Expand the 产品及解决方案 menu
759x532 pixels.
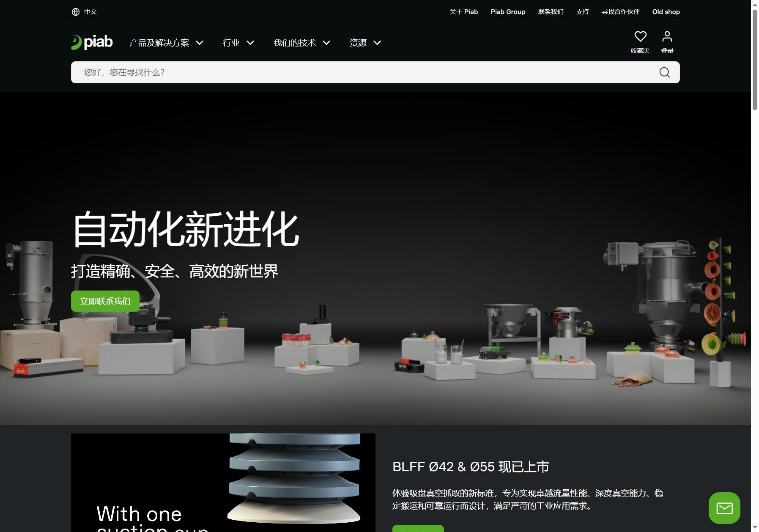pos(166,43)
